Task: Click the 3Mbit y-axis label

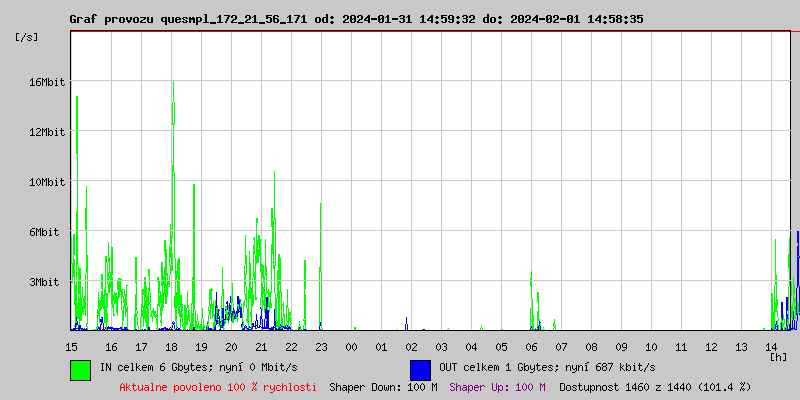Action: [x=44, y=282]
